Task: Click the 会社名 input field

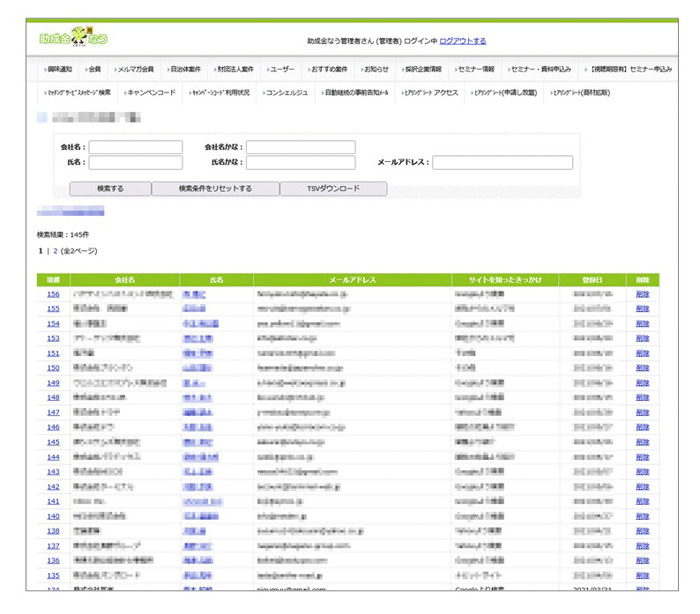Action: [x=135, y=147]
